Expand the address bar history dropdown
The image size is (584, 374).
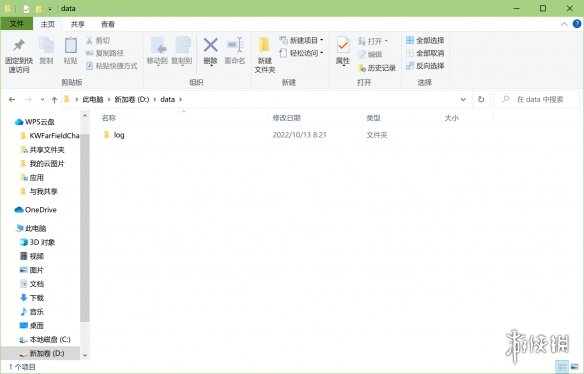tap(463, 99)
